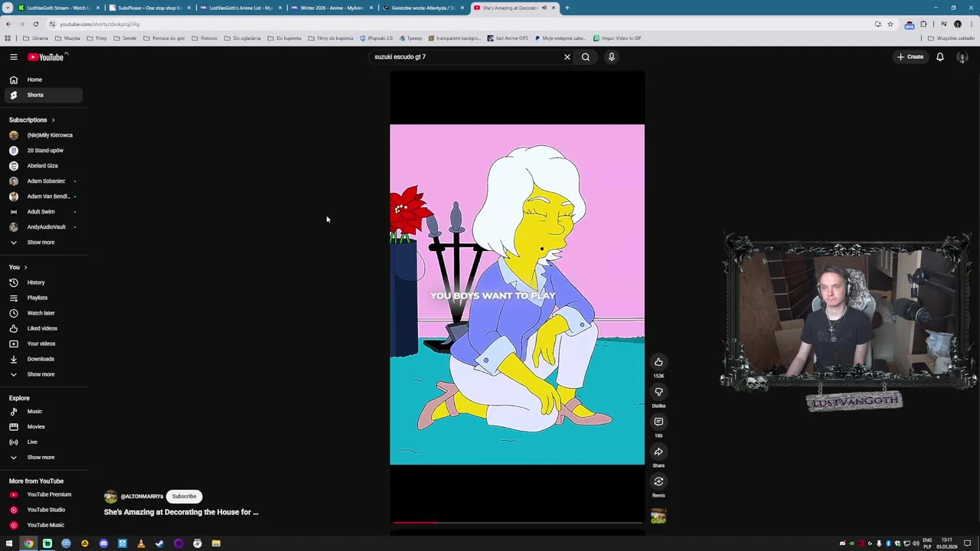Image resolution: width=980 pixels, height=551 pixels.
Task: Dislike this Short
Action: tap(658, 392)
